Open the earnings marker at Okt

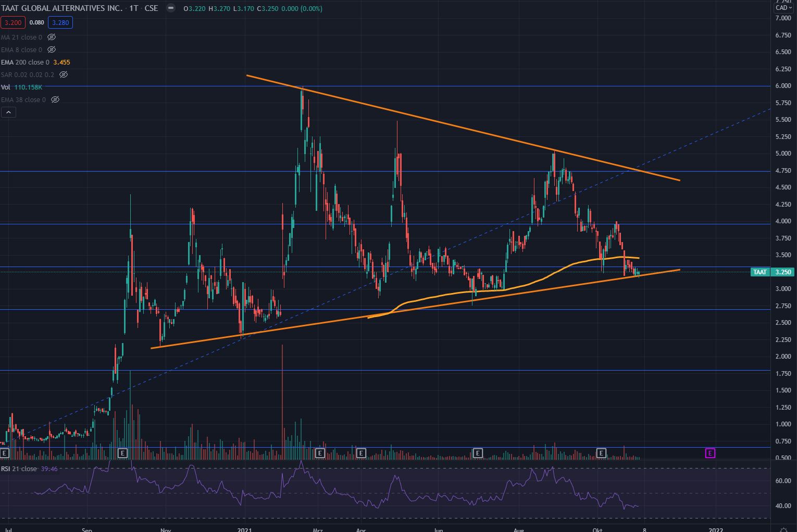tap(601, 453)
